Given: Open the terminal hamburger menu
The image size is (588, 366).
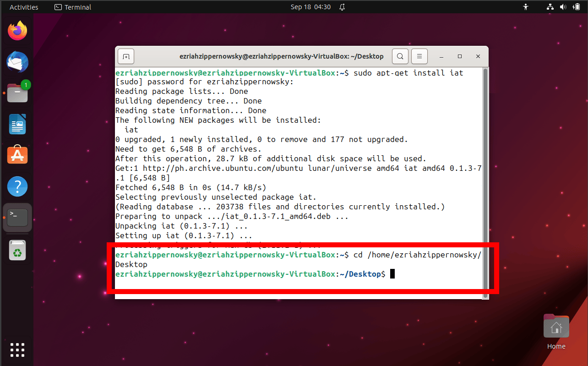Looking at the screenshot, I should [x=419, y=56].
